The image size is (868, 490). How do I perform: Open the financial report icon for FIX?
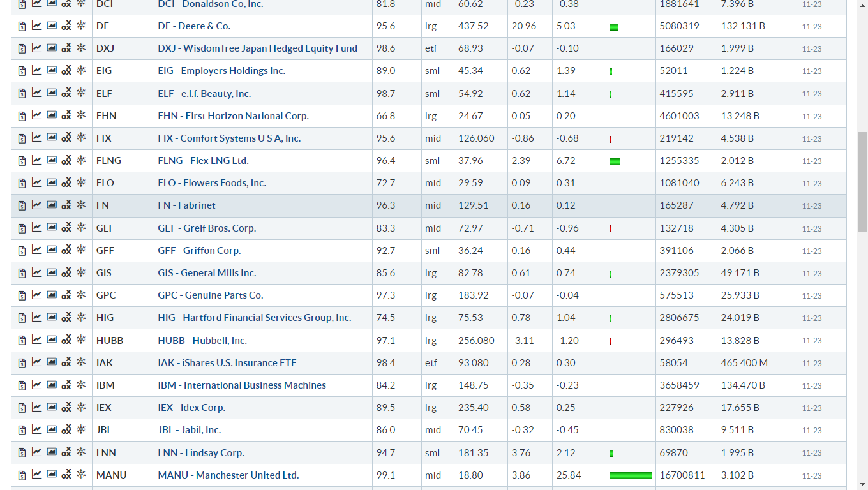[22, 138]
